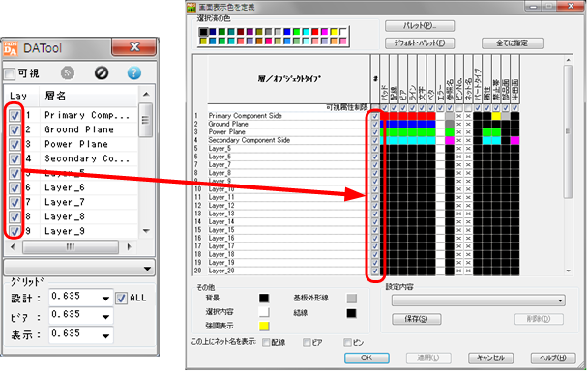Image resolution: width=588 pixels, height=371 pixels.
Task: Click left arrow of DATool horizontal scrollbar
Action: click(x=13, y=247)
